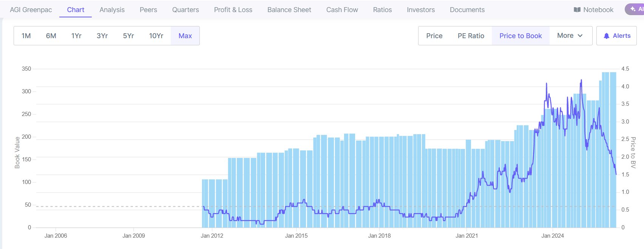Expand the More dropdown menu
Screen dimensions: 644x249
click(570, 36)
